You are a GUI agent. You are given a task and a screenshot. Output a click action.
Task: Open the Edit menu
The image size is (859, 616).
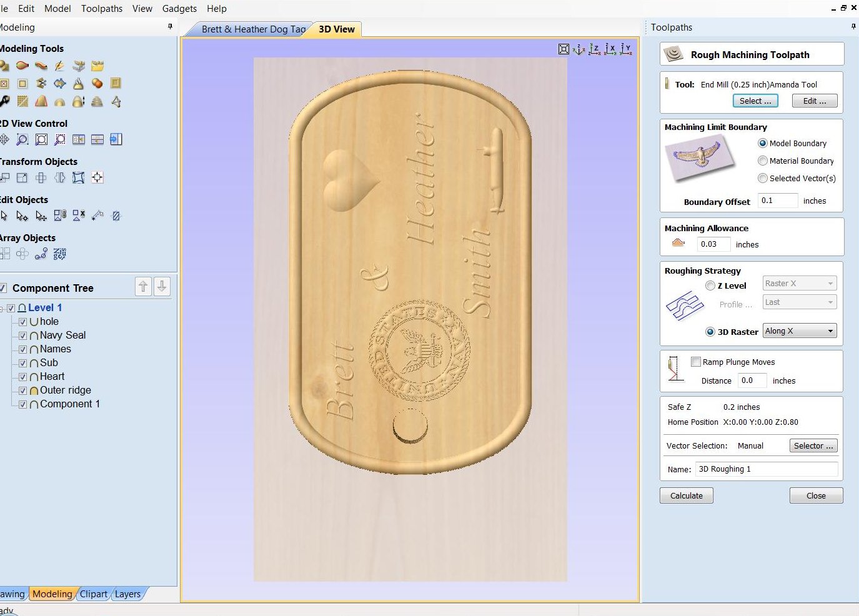click(x=26, y=9)
